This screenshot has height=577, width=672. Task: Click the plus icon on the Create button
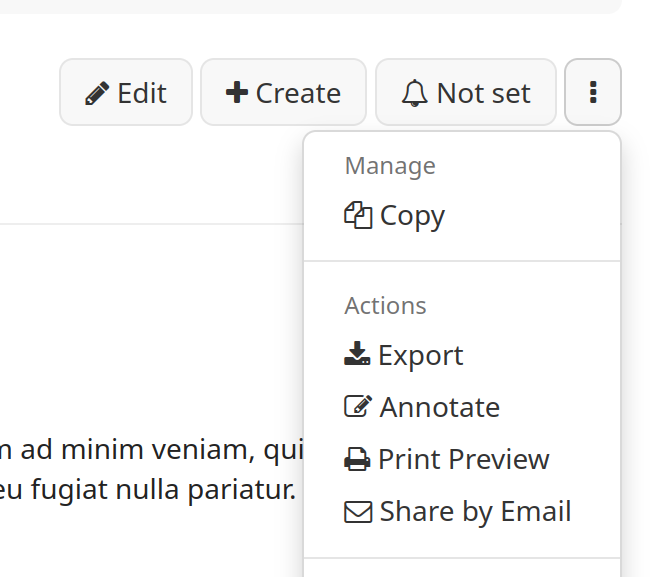pos(236,93)
